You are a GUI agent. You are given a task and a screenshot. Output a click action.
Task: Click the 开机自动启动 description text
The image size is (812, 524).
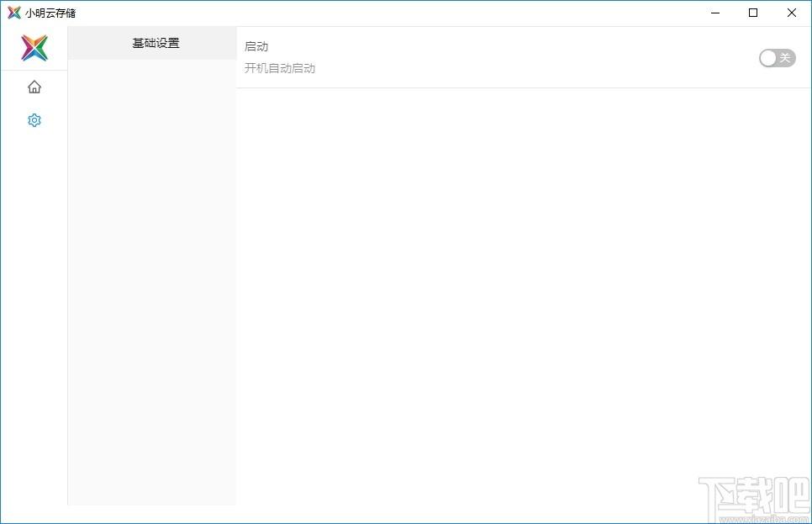tap(280, 68)
